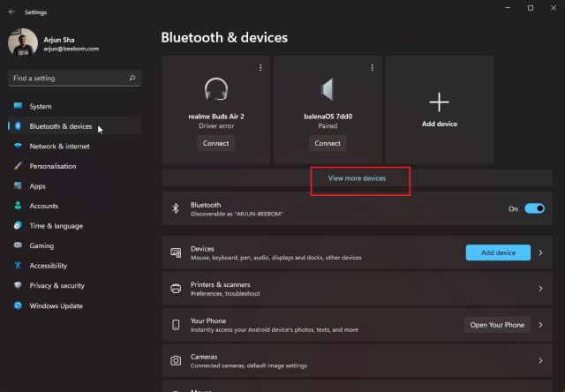
Task: Open Windows Update page
Action: 74,305
